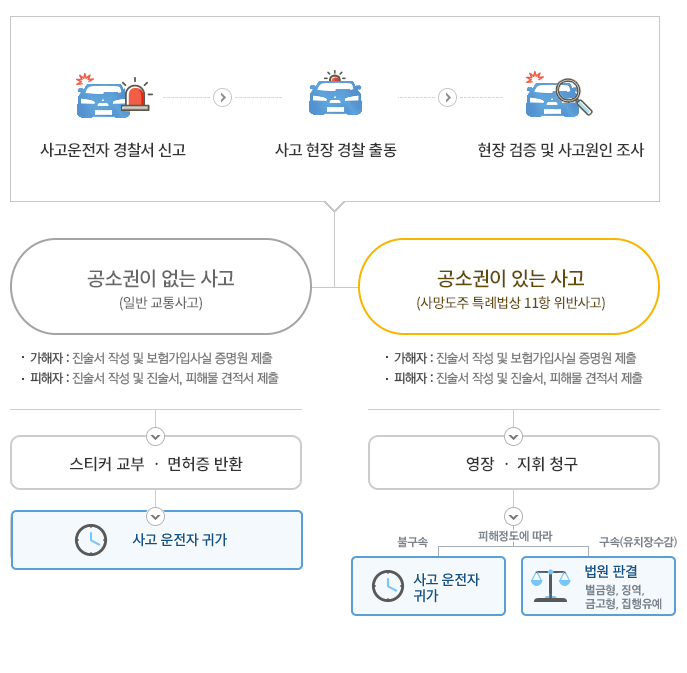Image resolution: width=687 pixels, height=673 pixels.
Task: Click the 영장 · 지휘 청구 box
Action: pos(514,463)
